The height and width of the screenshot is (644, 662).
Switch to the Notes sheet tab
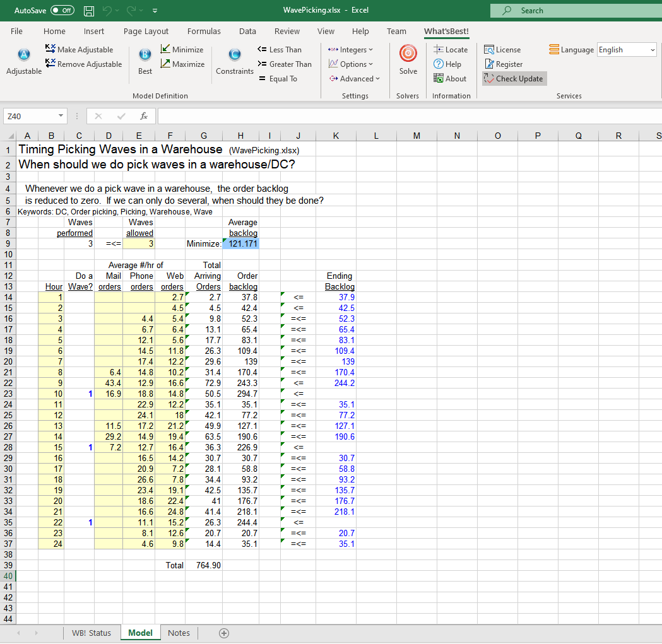(179, 633)
